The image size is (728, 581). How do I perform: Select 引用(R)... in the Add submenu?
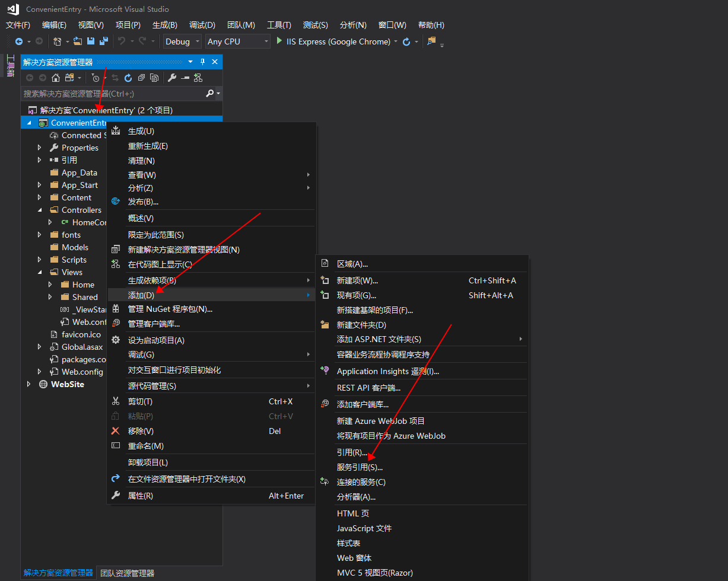(422, 452)
